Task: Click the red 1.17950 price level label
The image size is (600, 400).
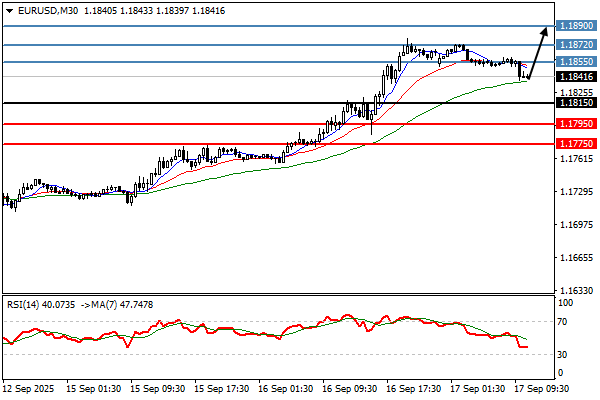Action: 576,124
